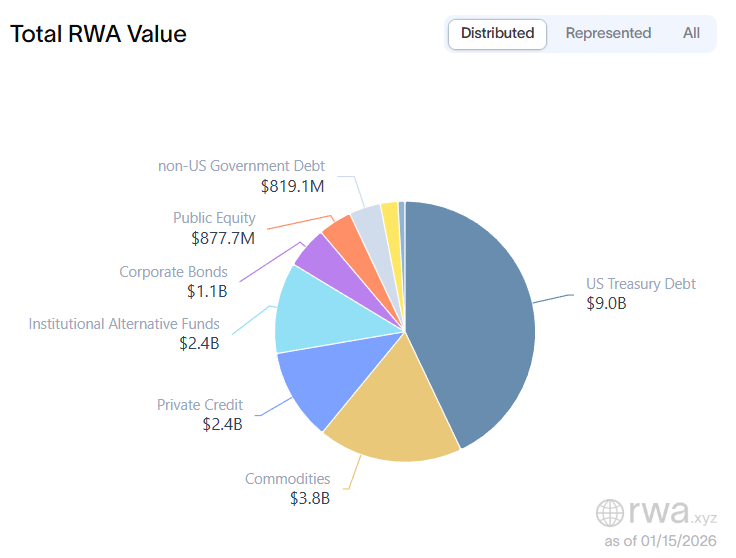Click the Institutional Alternative Funds label
Screen dimensions: 736x558
(x=124, y=324)
